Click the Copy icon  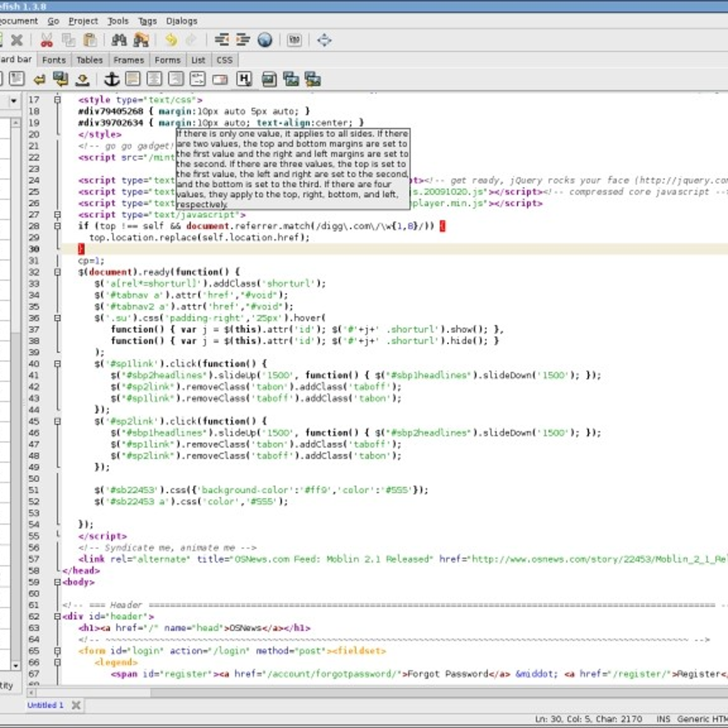[x=68, y=40]
